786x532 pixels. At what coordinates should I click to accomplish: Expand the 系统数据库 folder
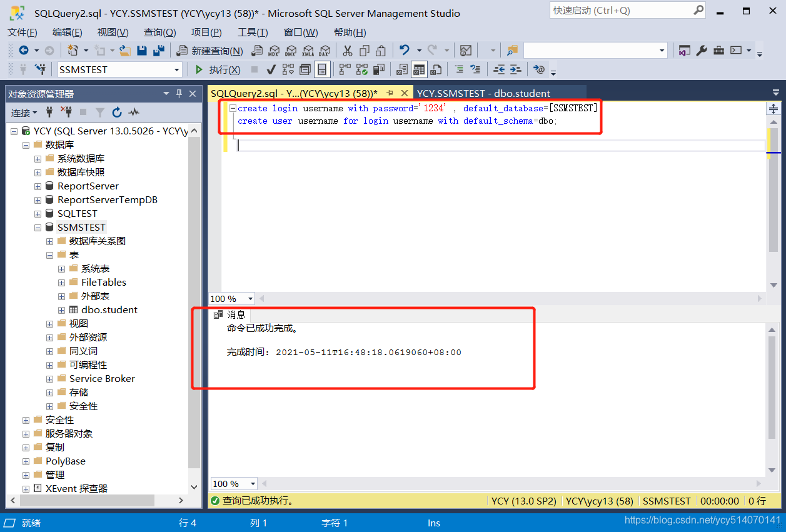tap(38, 159)
